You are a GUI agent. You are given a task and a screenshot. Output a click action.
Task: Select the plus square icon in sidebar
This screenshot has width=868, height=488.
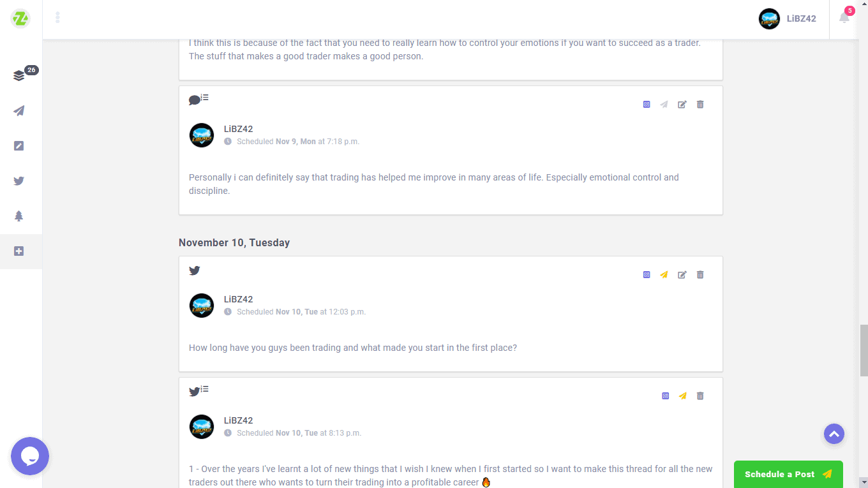tap(19, 251)
